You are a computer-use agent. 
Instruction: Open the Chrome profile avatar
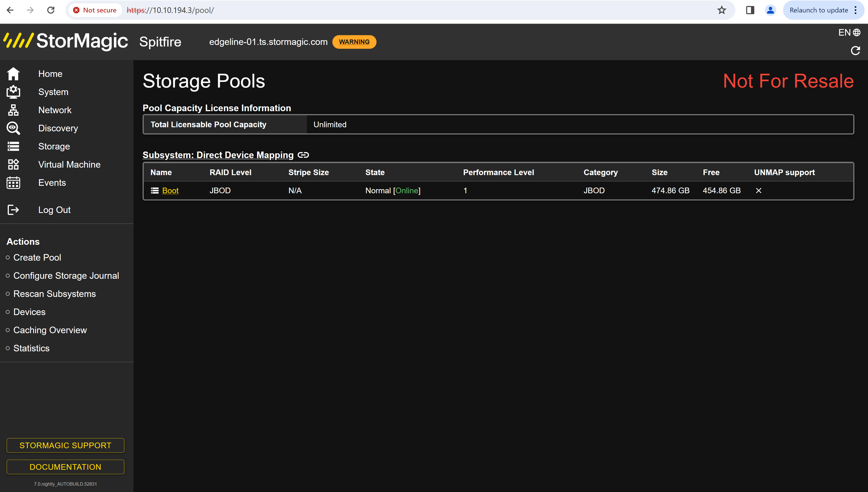pyautogui.click(x=771, y=10)
